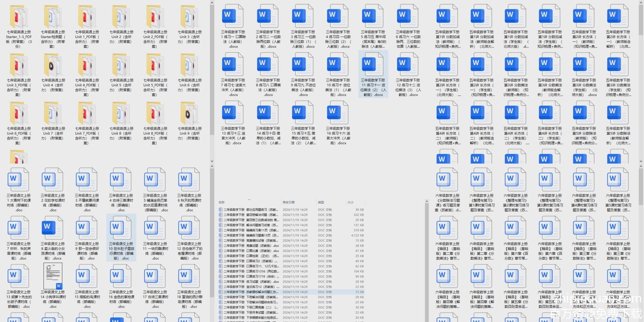Select 二年级数学下册 竞赛试题 (苏教版).doc in list
Image resolution: width=644 pixels, height=322 pixels.
pos(251,246)
